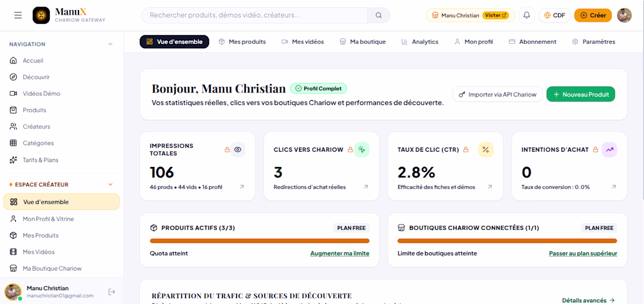Click the 2.8% CTR value
This screenshot has height=304, width=644.
pos(416,173)
